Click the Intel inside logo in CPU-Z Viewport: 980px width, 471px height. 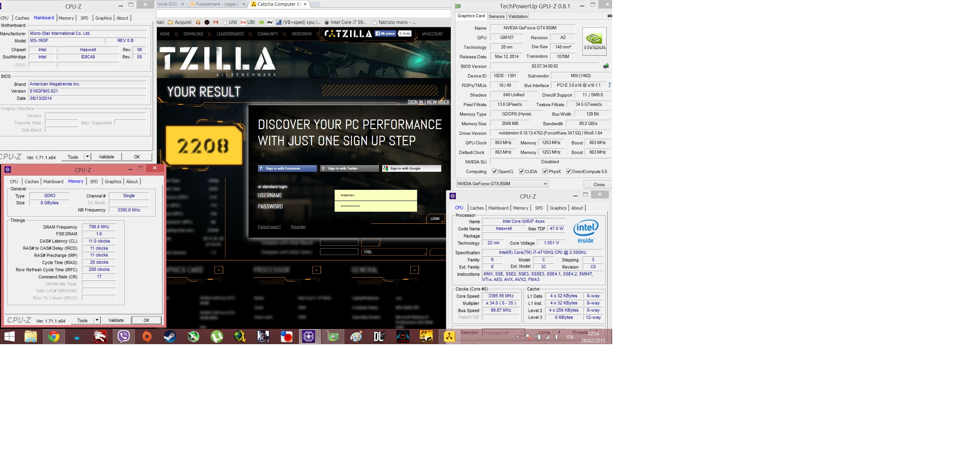[586, 231]
